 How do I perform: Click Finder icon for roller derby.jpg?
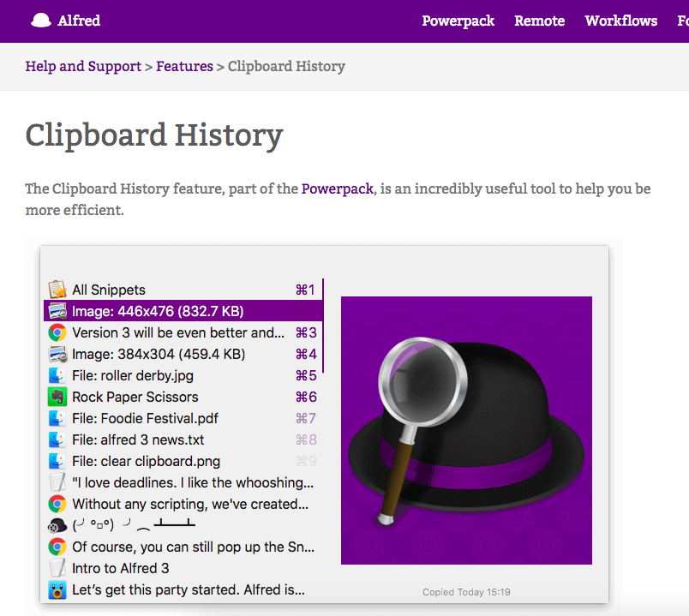pyautogui.click(x=57, y=375)
